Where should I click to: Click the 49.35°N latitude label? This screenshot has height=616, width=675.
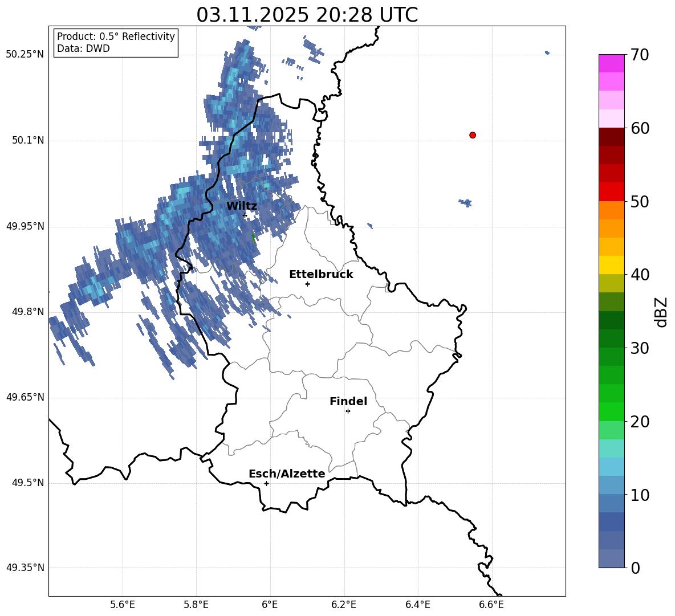click(x=25, y=568)
